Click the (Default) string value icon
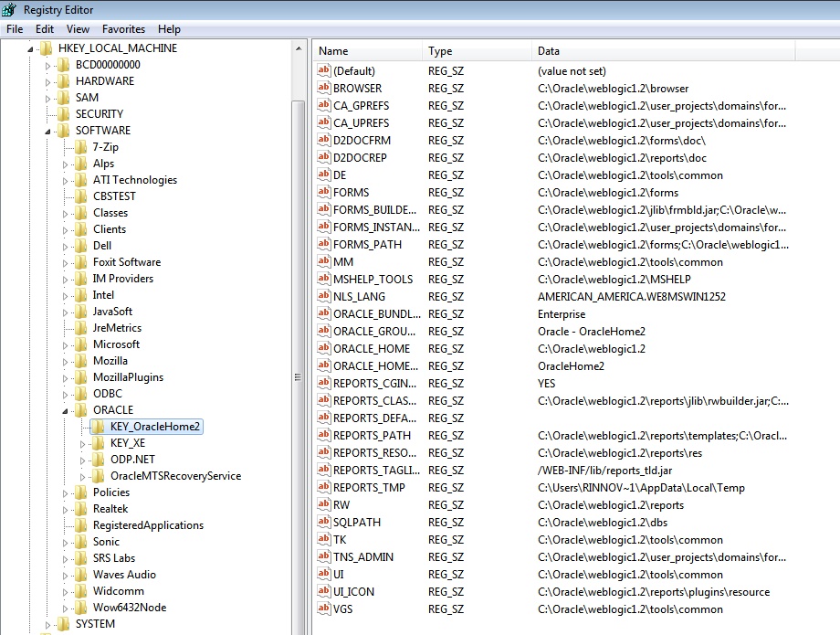The height and width of the screenshot is (635, 840). tap(323, 70)
